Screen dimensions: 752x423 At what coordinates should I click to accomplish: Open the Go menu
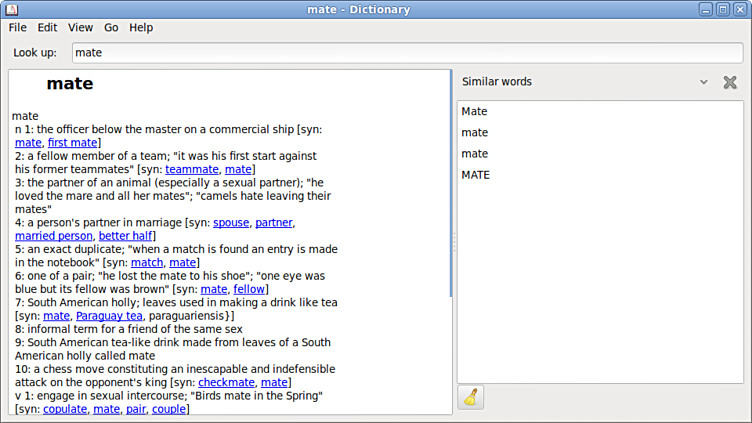point(111,28)
